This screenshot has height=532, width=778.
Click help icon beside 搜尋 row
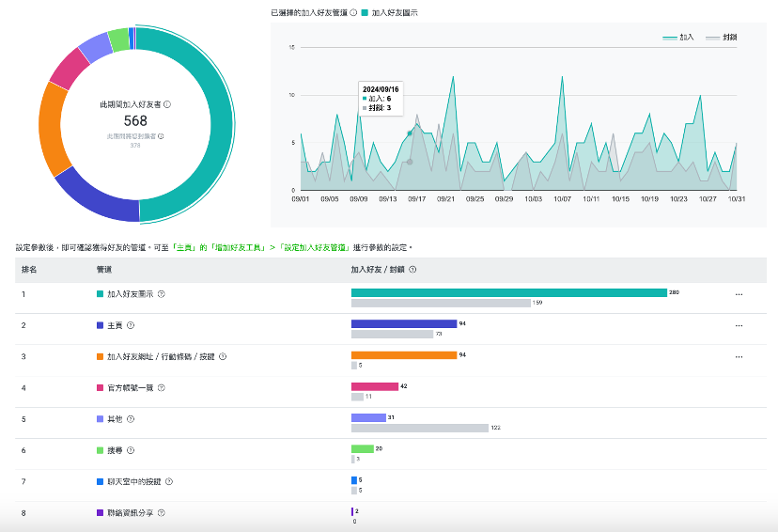131,450
